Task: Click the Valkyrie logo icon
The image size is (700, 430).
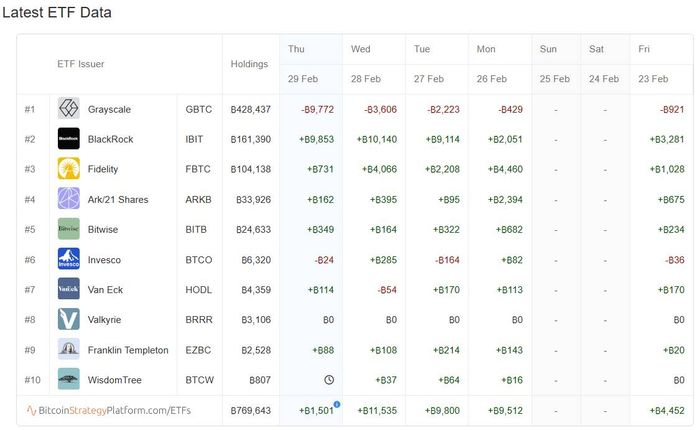Action: coord(69,319)
